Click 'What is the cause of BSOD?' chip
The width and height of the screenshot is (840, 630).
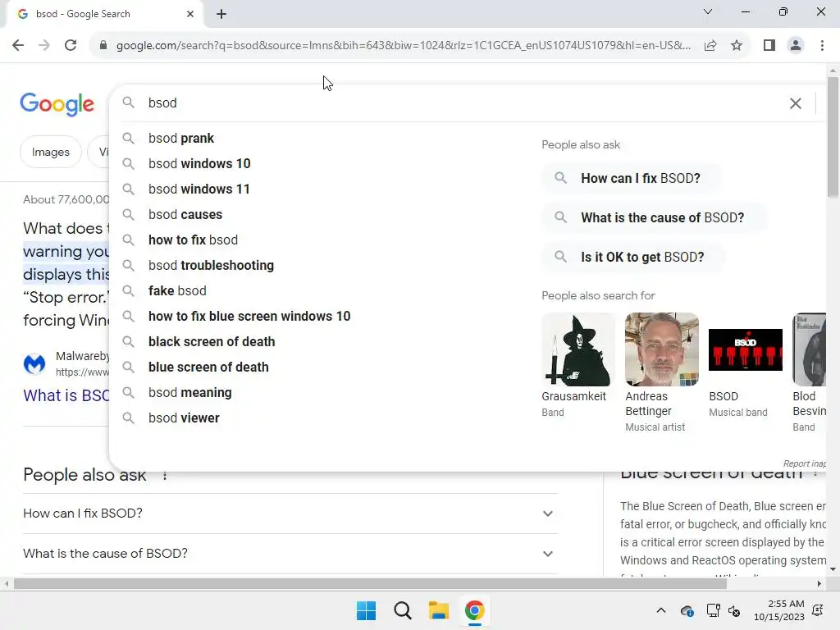coord(654,217)
